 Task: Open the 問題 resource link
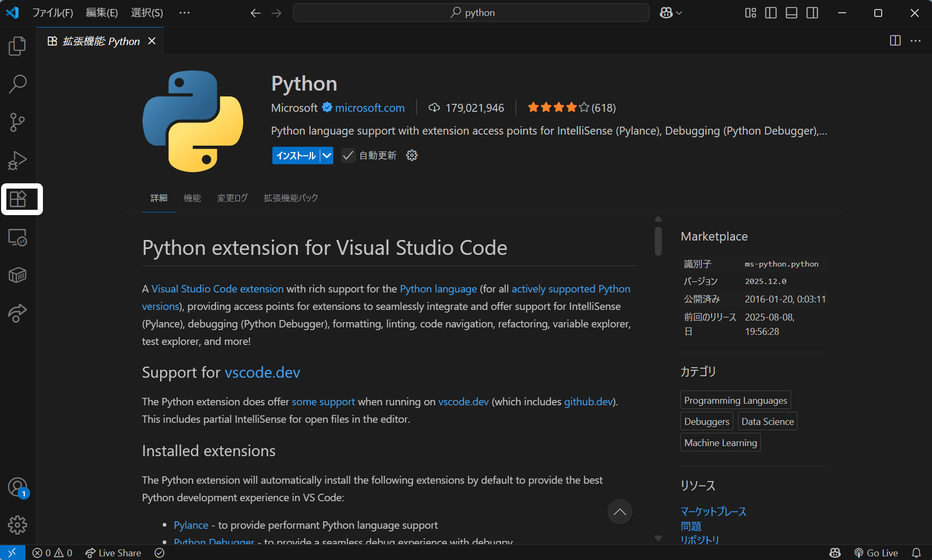pyautogui.click(x=691, y=527)
